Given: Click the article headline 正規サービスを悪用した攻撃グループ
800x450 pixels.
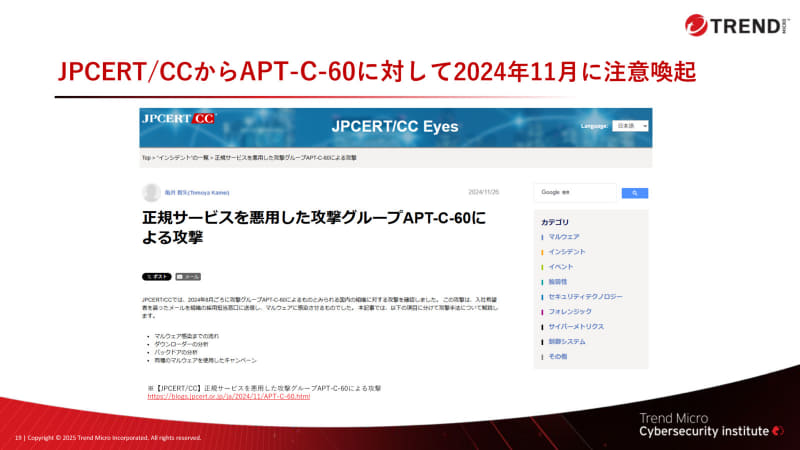Looking at the screenshot, I should 314,227.
